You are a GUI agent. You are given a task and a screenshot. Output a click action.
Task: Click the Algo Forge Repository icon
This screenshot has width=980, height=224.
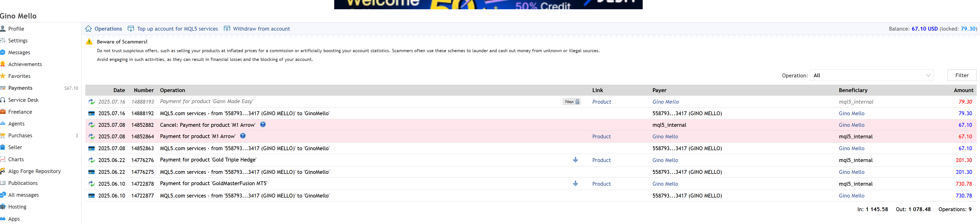click(x=3, y=171)
